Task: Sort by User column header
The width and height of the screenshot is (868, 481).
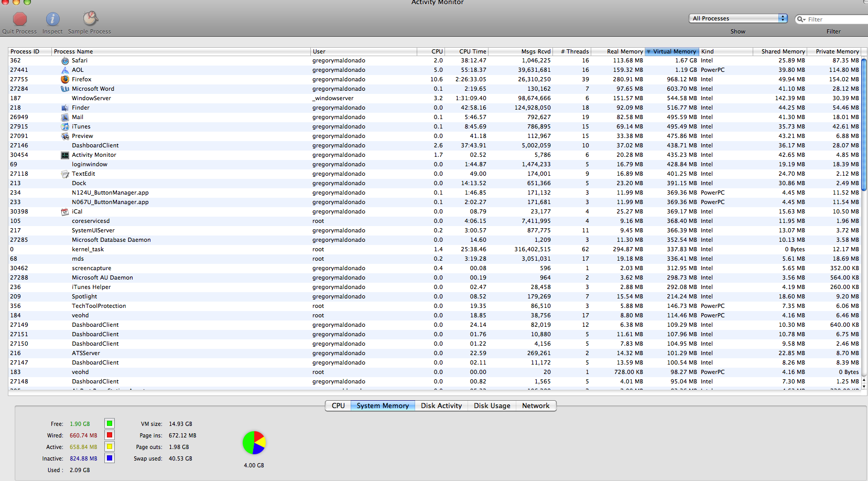Action: 364,51
